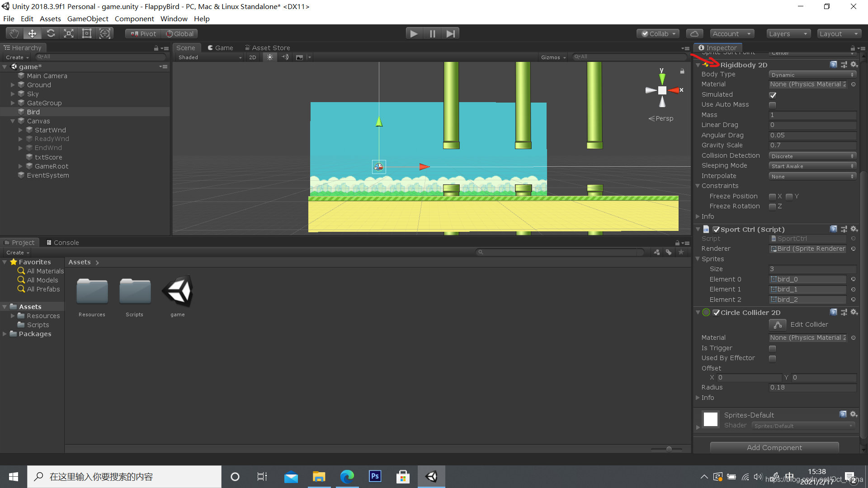Screen dimensions: 868x488
Task: Switch to the Asset Store tab
Action: (268, 48)
